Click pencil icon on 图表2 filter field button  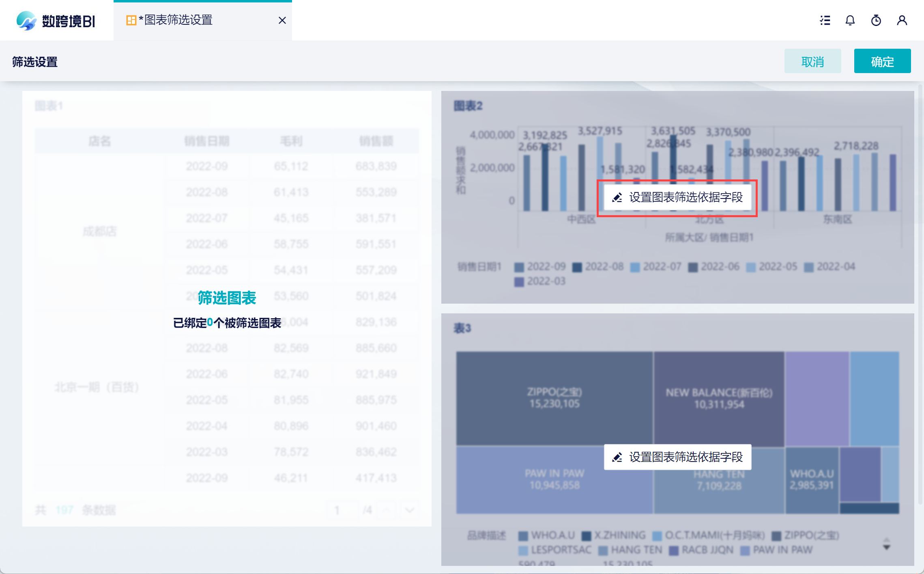(617, 198)
